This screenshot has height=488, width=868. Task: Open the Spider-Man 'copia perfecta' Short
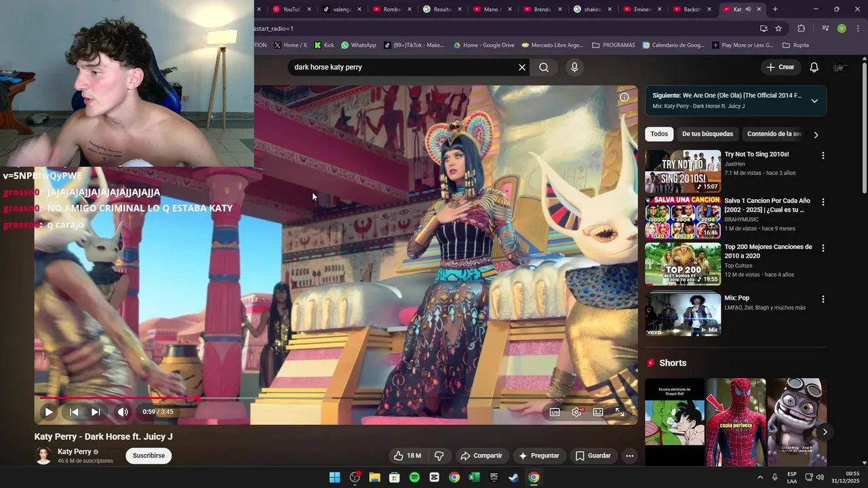coord(736,422)
